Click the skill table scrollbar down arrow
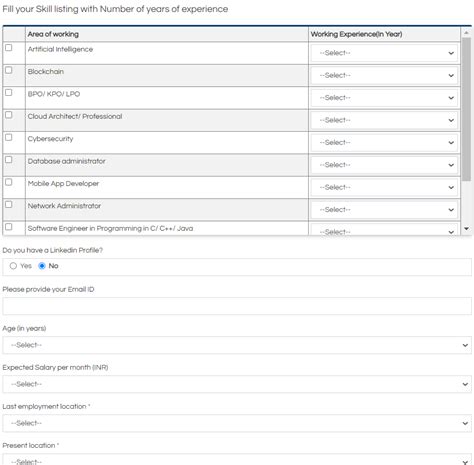 [466, 229]
